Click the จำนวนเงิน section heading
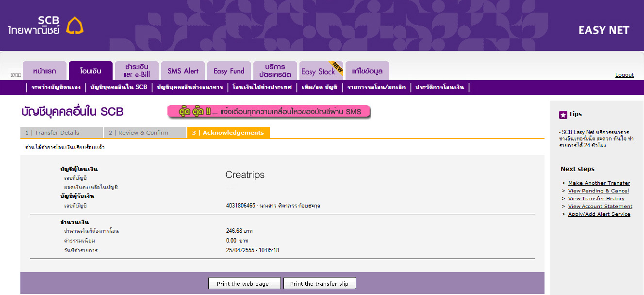Viewport: 644px width, 295px height. (x=75, y=222)
